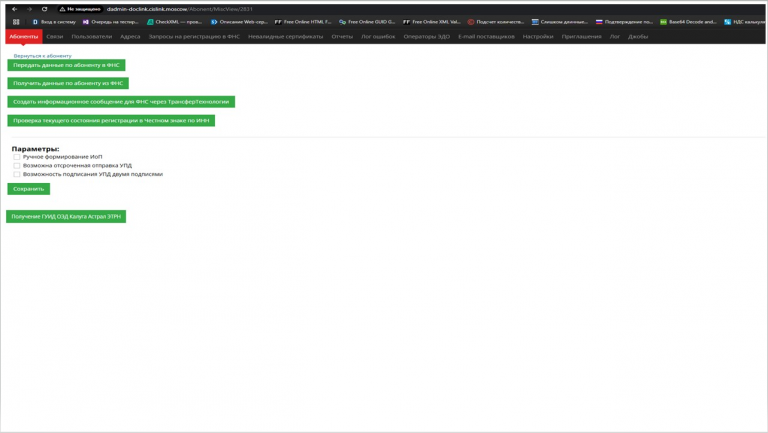Open the 'Настройки' tab
Viewport: 768px width, 433px height.
point(538,36)
